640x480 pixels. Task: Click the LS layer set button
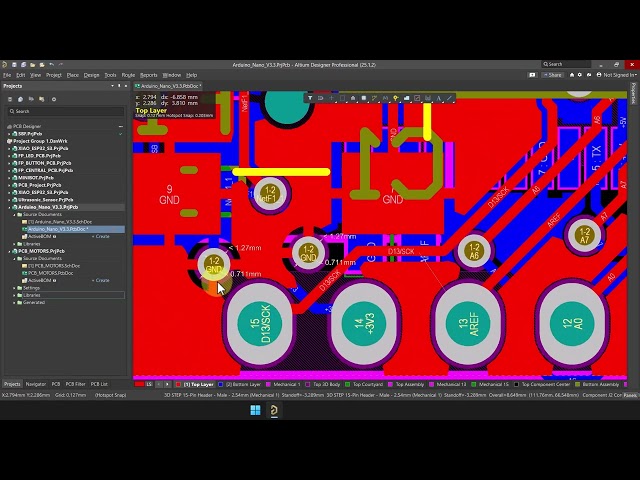click(x=149, y=384)
